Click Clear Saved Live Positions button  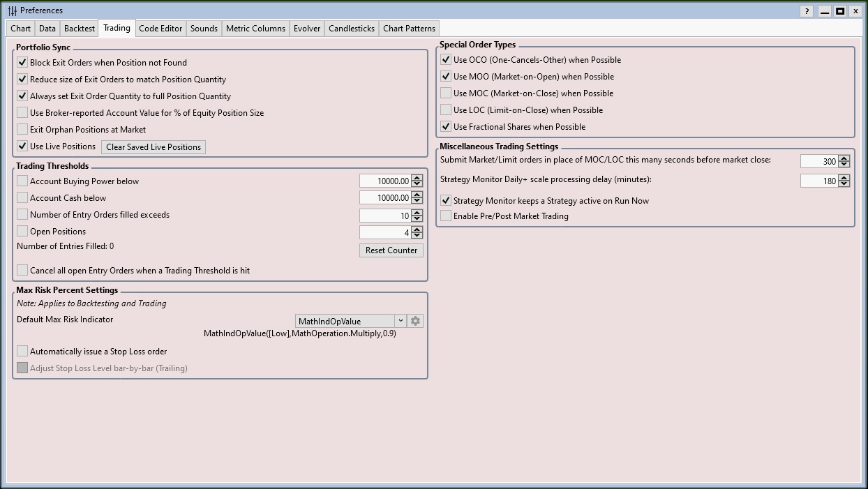pyautogui.click(x=154, y=147)
